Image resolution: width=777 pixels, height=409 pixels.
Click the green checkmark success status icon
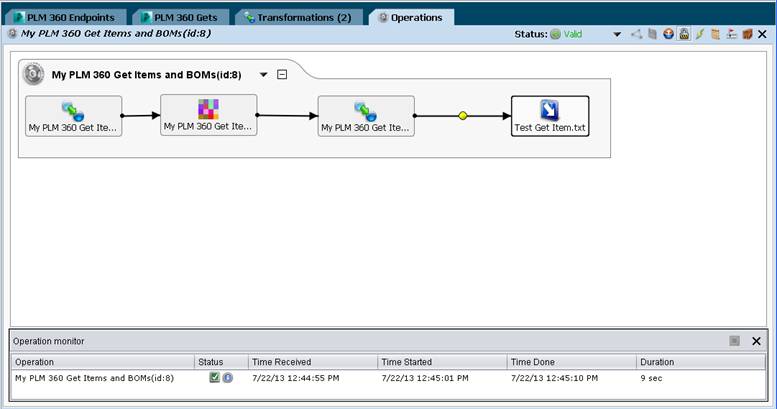215,377
